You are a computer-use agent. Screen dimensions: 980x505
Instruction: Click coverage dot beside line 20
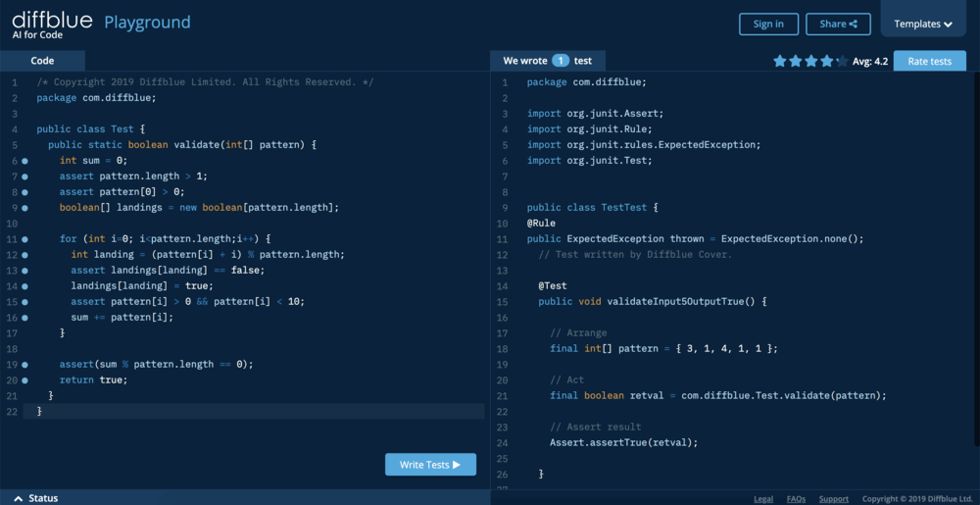click(24, 380)
